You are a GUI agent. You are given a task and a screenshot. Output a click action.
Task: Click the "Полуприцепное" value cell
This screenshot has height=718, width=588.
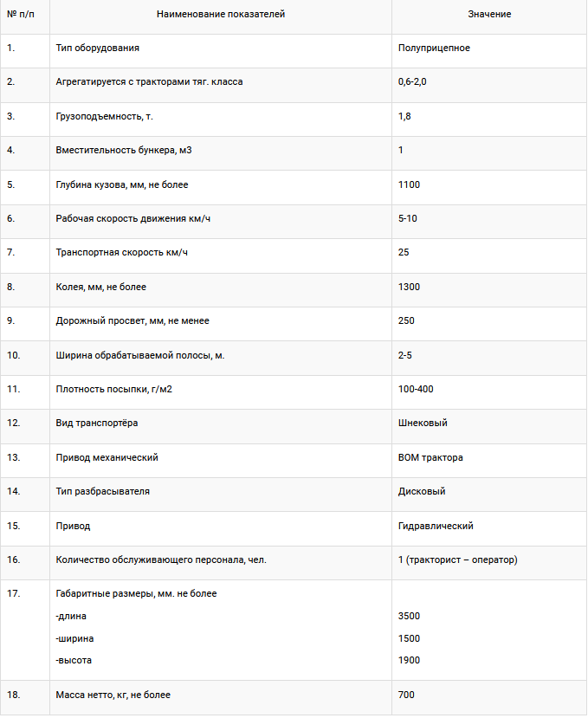[x=434, y=49]
